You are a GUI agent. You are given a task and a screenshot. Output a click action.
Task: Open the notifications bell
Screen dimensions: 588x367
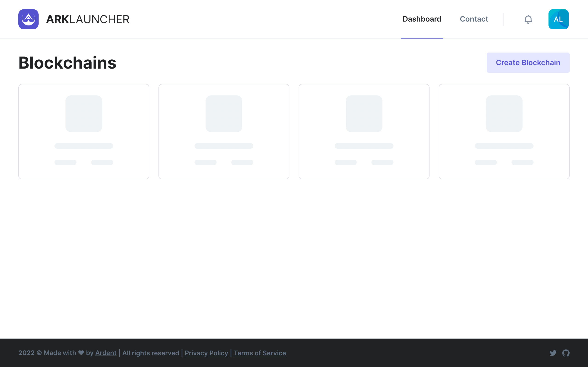pos(528,19)
